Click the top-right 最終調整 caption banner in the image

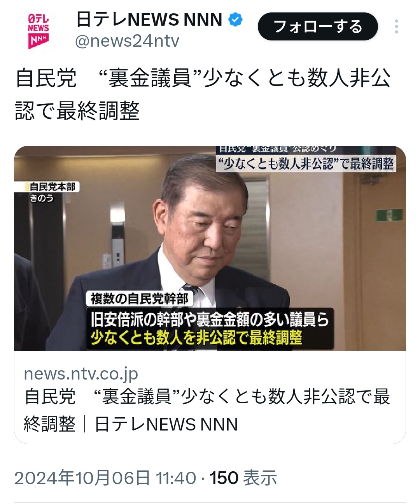(x=306, y=163)
